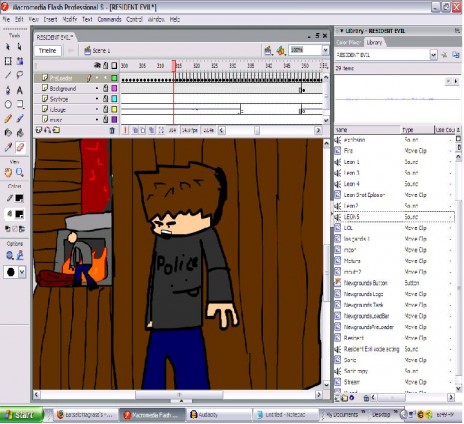Viewport: 464px width, 424px height.
Task: Click the Center Frame icon in timeline
Action: pyautogui.click(x=125, y=130)
